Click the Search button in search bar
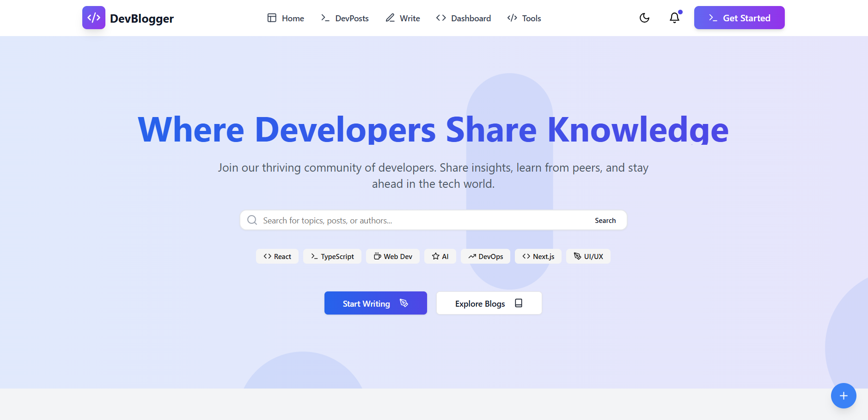Screen dimensions: 868x420 click(x=605, y=220)
